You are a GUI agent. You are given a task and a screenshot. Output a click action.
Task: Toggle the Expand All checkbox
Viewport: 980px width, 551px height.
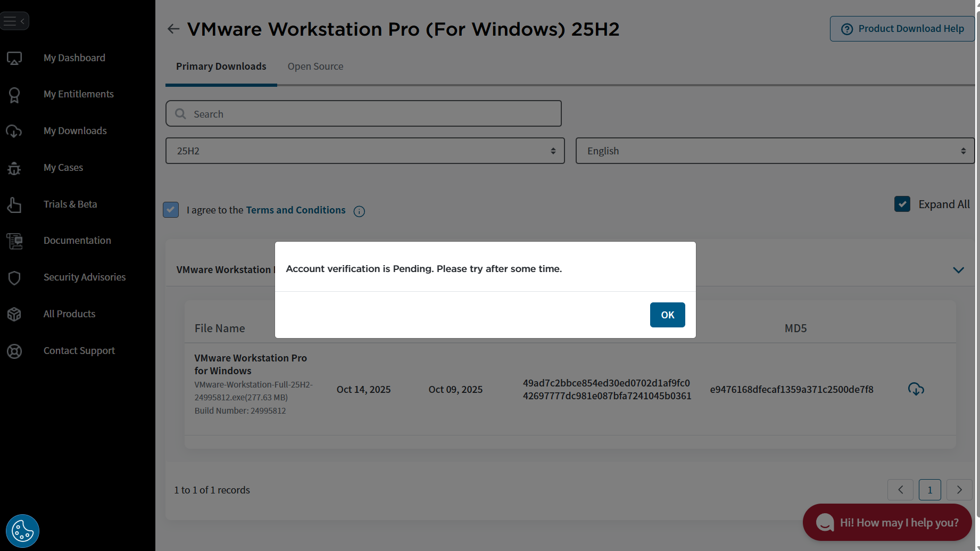coord(902,204)
